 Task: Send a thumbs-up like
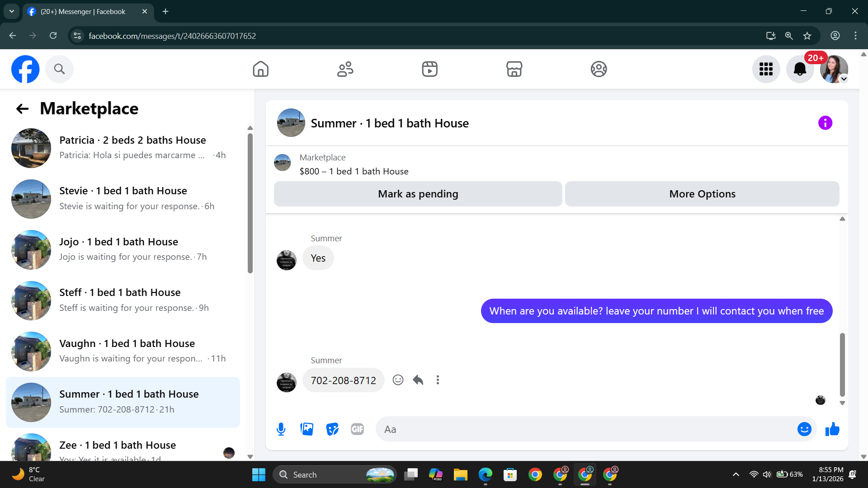click(832, 429)
